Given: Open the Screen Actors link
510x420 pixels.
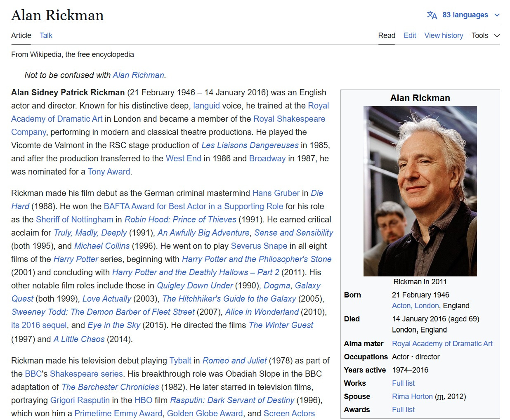Looking at the screenshot, I should tap(289, 413).
